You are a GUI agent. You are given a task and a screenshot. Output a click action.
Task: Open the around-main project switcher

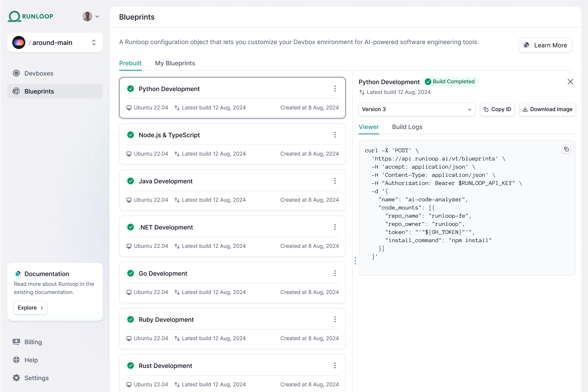[x=55, y=42]
